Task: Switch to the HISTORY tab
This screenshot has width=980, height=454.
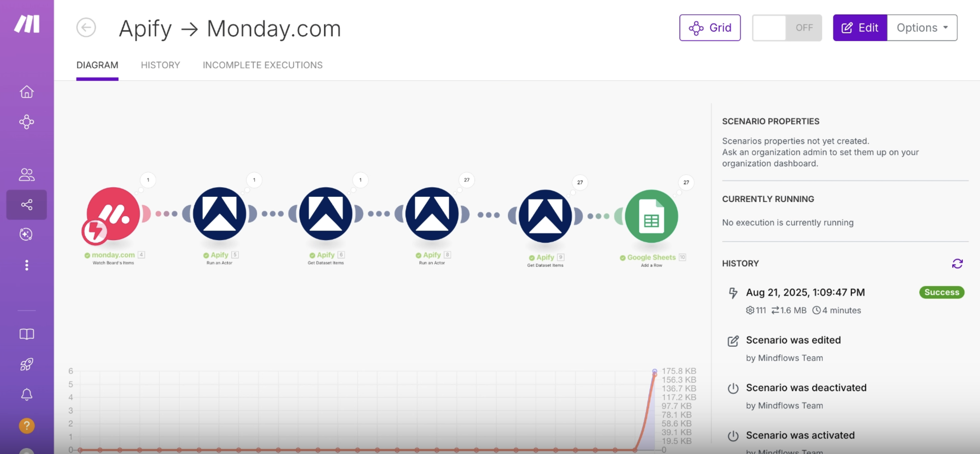Action: 160,65
